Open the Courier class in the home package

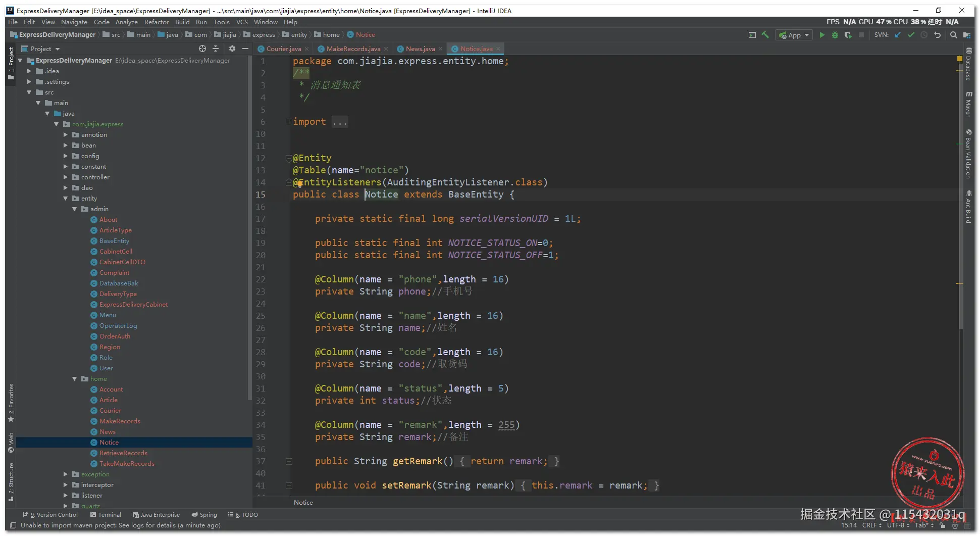pyautogui.click(x=110, y=411)
